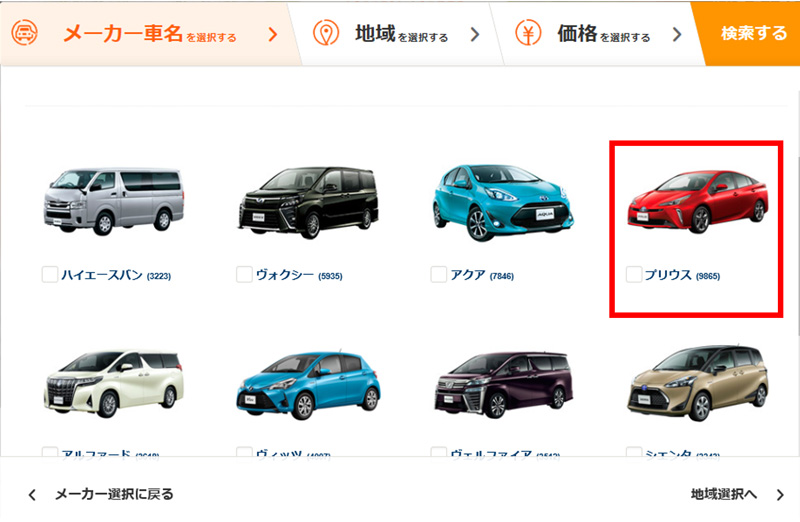Click the location pin icon for region

[x=326, y=33]
